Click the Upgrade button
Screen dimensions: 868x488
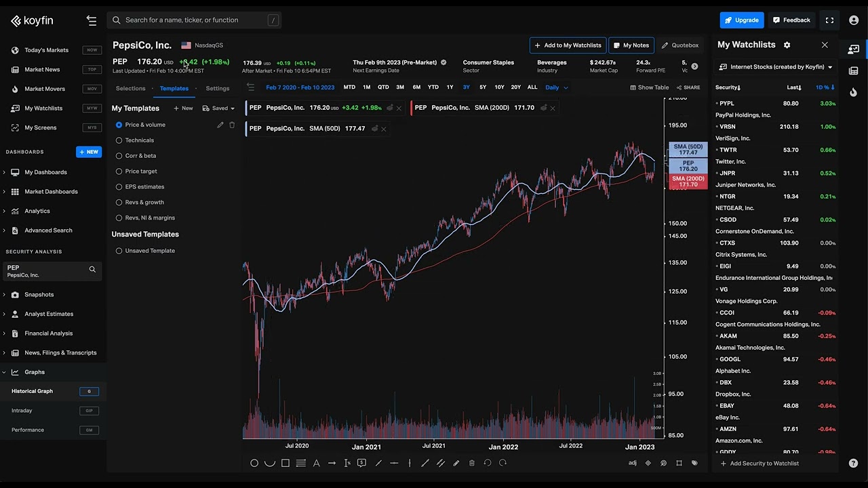coord(742,20)
